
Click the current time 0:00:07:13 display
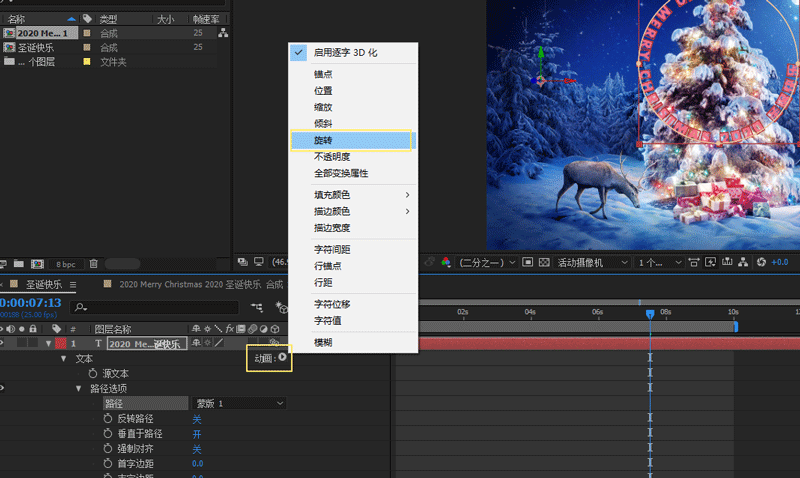click(31, 303)
